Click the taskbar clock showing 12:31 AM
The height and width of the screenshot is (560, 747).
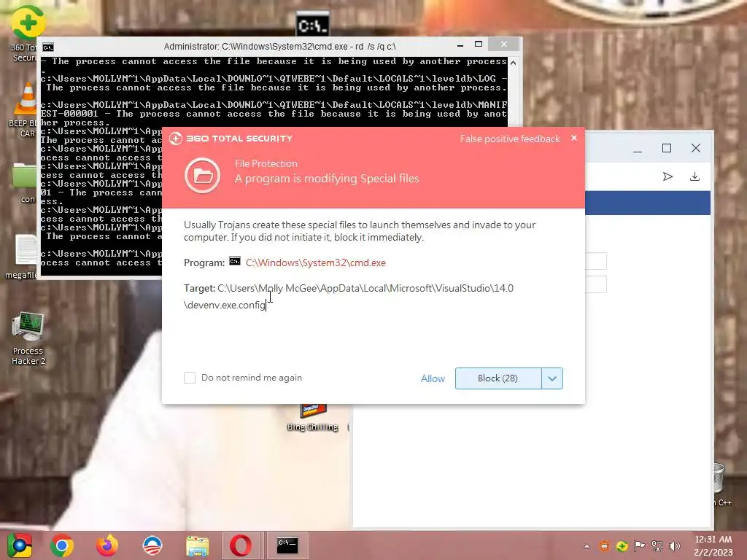point(713,545)
